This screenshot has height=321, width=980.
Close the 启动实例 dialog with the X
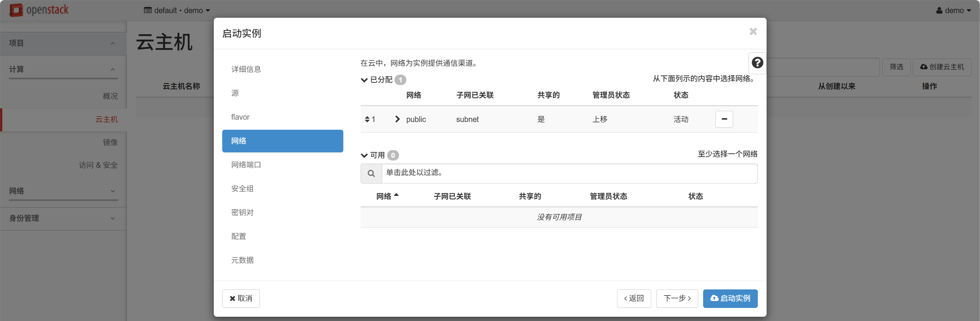click(x=753, y=32)
